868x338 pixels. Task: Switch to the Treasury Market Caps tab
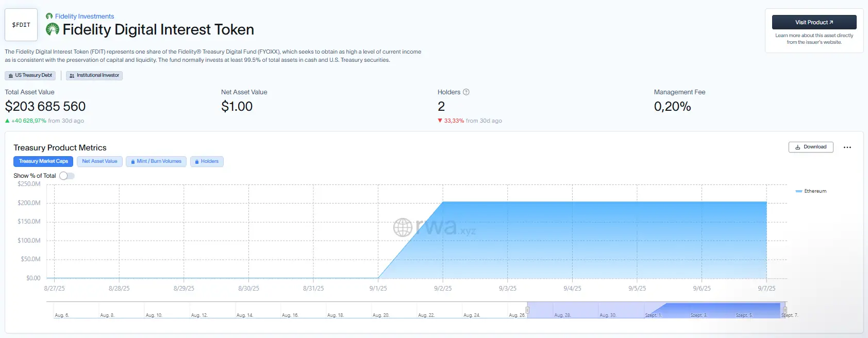[x=43, y=161]
